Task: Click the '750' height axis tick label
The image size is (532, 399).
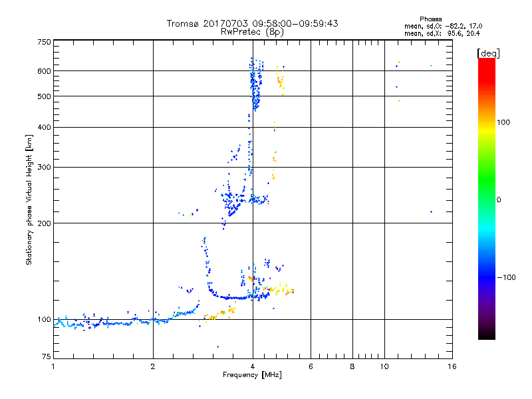Action: click(44, 42)
